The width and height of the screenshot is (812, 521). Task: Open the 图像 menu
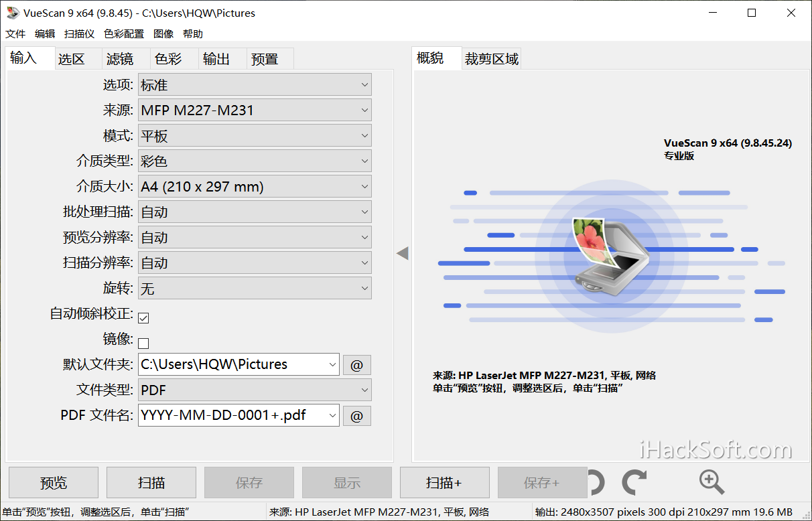[163, 34]
